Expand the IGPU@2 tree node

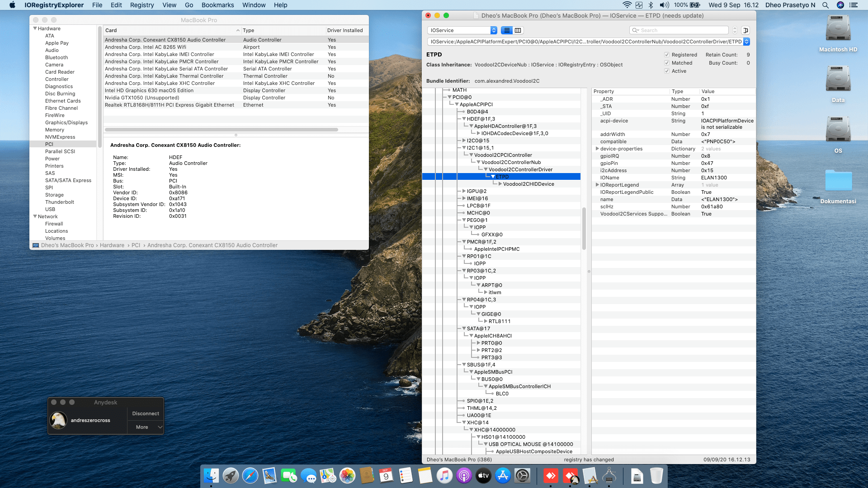point(464,191)
